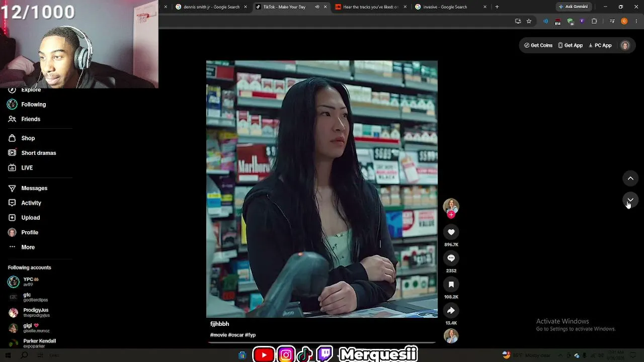Click Upload in the sidebar
Screen dimensions: 644x362
[24, 218]
